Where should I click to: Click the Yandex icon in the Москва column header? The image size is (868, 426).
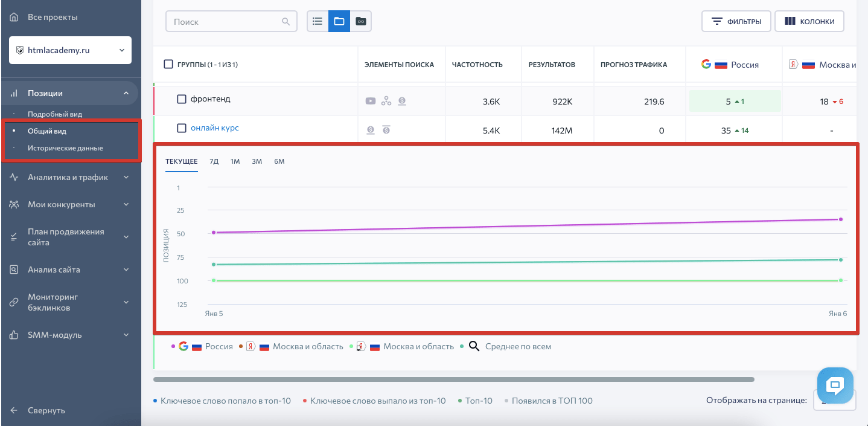click(794, 65)
